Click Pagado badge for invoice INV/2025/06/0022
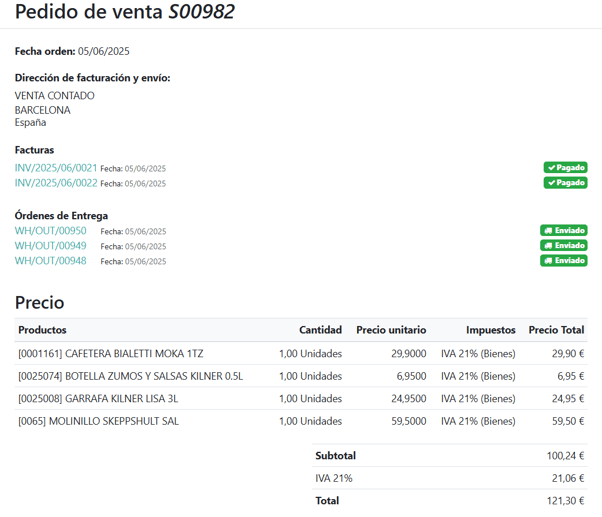This screenshot has height=517, width=602. (565, 183)
